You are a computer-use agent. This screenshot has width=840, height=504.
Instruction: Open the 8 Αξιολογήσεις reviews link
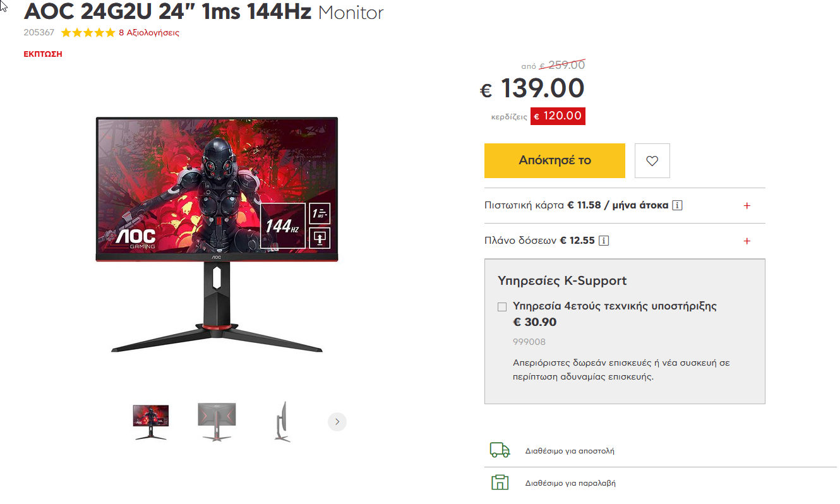[x=149, y=33]
